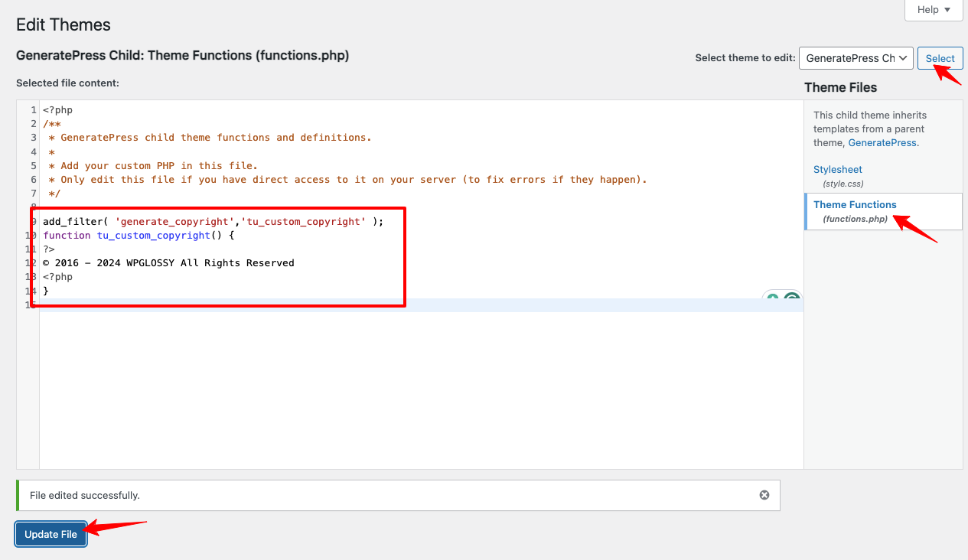
Task: Click the tu_custom_copyright function name
Action: 153,235
